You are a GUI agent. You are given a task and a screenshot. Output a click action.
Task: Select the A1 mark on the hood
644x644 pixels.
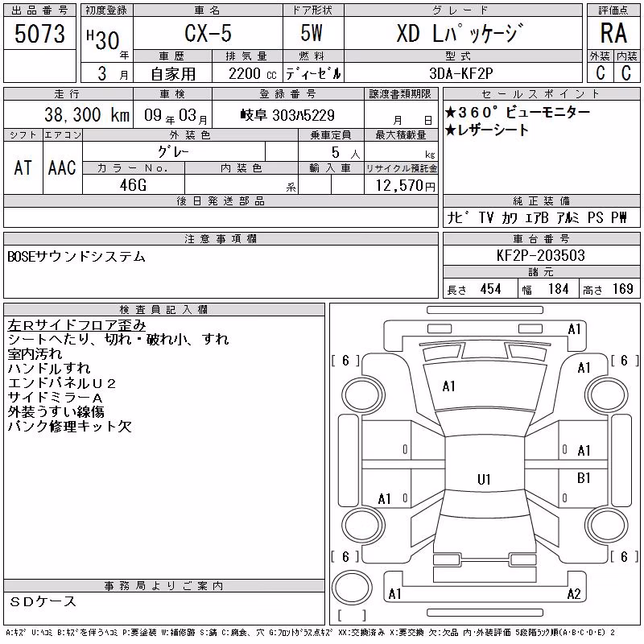[x=448, y=386]
